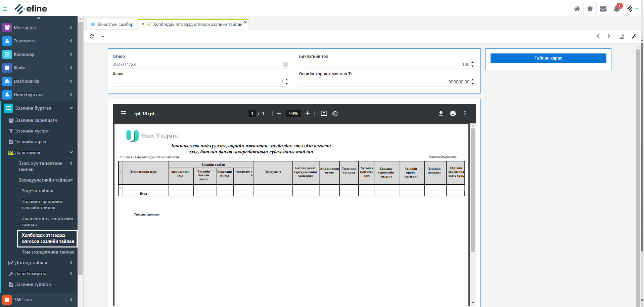Increase Өөрийн хөрөнгө with up arrow
This screenshot has height=307, width=644.
473,80
